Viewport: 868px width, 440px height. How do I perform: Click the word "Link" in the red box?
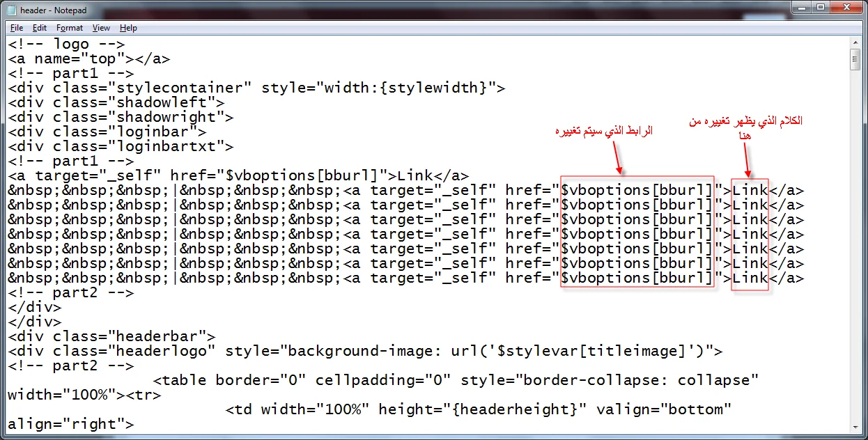[x=750, y=189]
